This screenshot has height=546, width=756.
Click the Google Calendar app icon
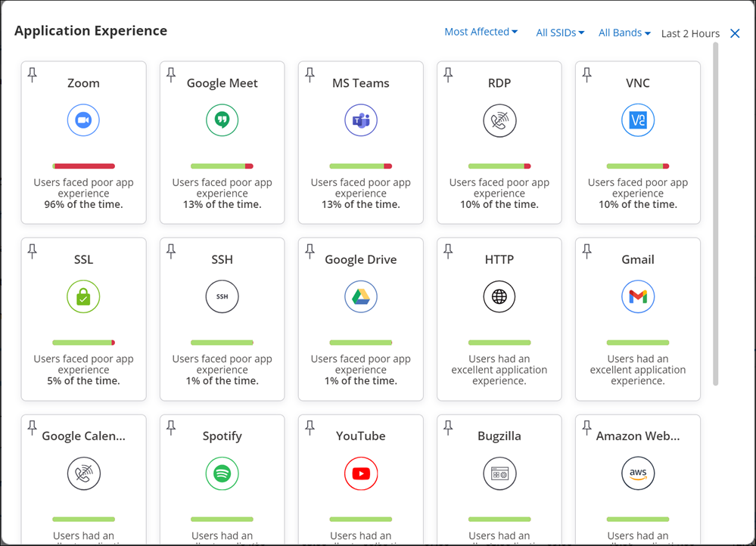pyautogui.click(x=83, y=473)
